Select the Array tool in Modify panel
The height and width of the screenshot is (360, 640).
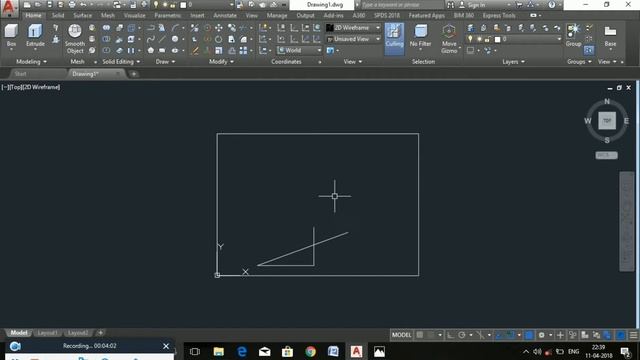point(243,51)
